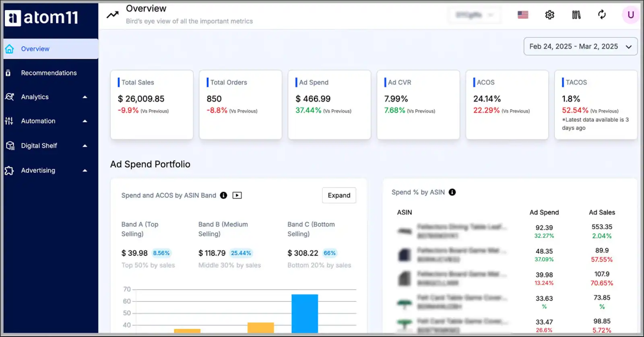Click the Expand button
This screenshot has width=644, height=337.
click(x=339, y=195)
